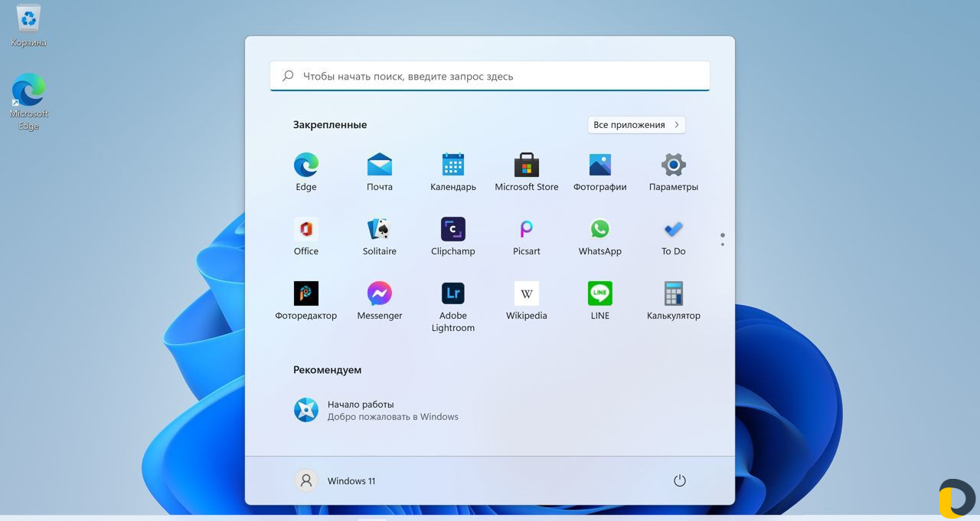Launch the Wikipedia app
Viewport: 980px width, 521px height.
(x=527, y=300)
